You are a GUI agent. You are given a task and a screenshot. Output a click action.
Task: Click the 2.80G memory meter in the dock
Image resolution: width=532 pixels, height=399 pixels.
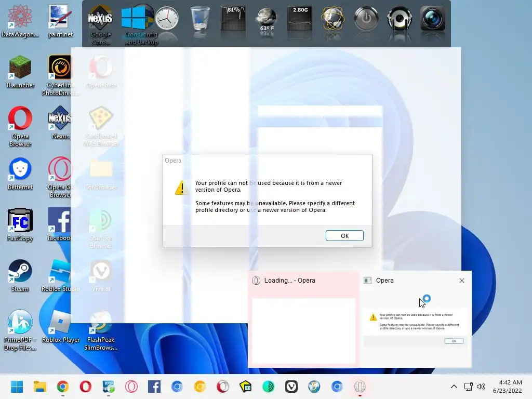pos(300,18)
